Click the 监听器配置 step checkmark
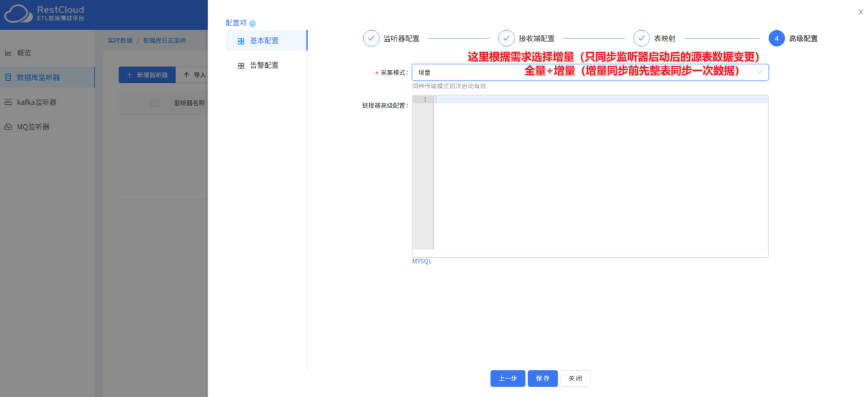 pyautogui.click(x=371, y=38)
